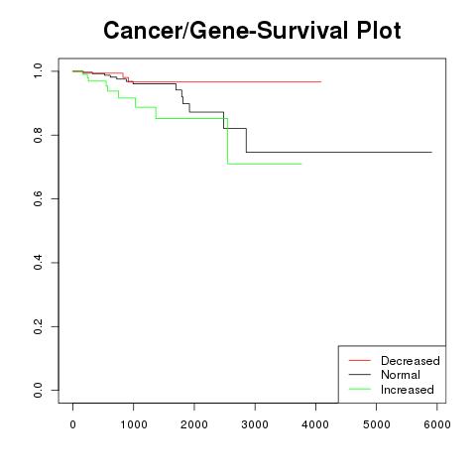Screen dimensions: 476x476
Task: Click the 1000 x-axis tick label
Action: coord(134,424)
